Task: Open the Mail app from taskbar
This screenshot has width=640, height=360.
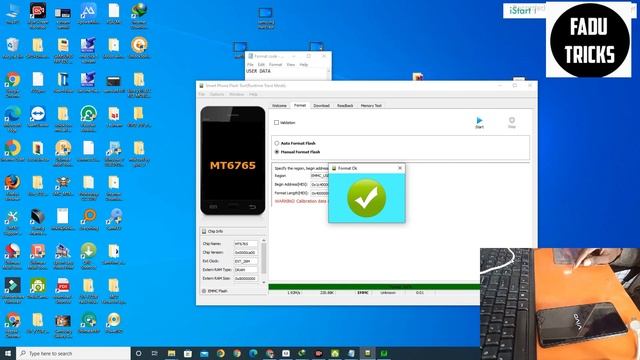Action: click(204, 353)
